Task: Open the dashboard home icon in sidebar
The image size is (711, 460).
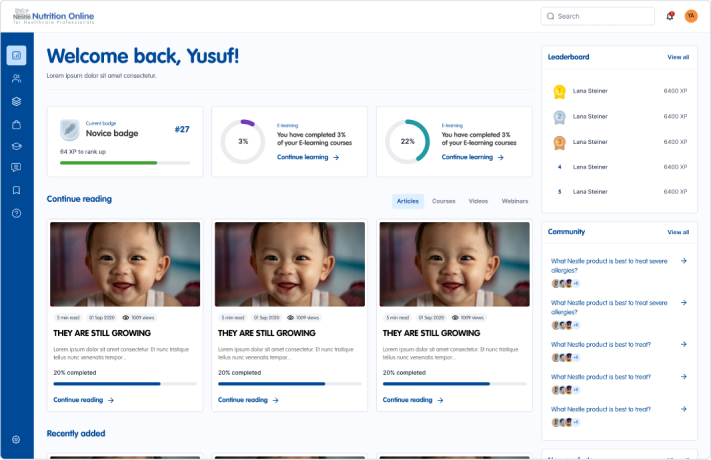Action: point(16,55)
